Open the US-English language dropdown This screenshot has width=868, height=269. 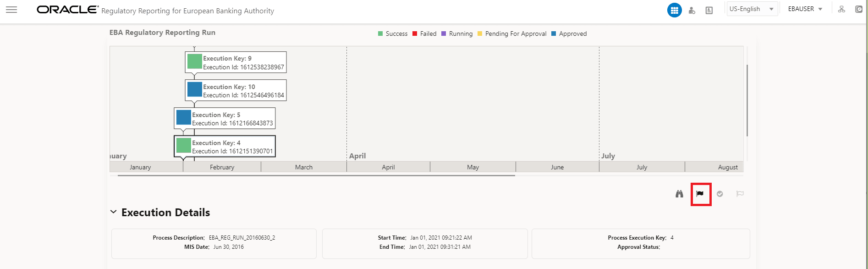pyautogui.click(x=752, y=9)
